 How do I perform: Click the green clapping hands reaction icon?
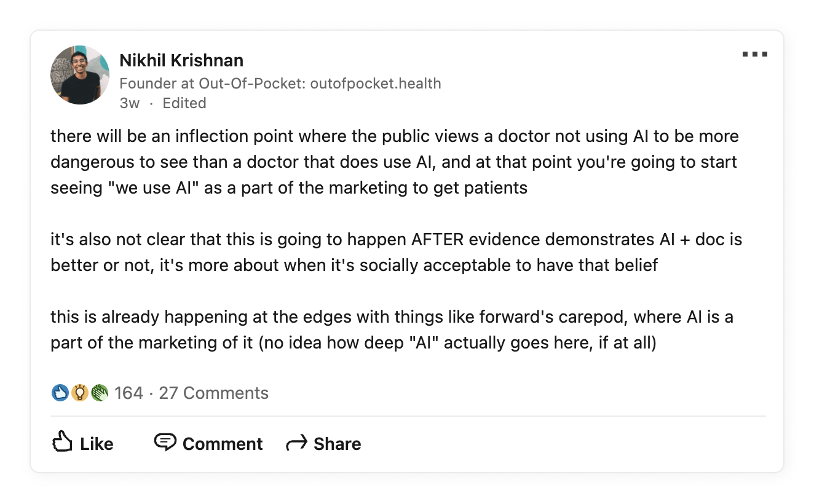pyautogui.click(x=99, y=393)
